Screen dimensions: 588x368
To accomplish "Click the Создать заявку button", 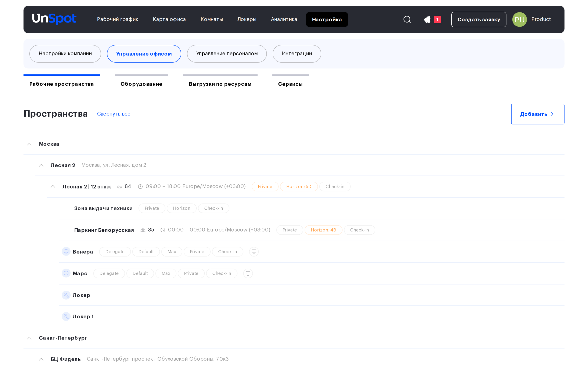I will coord(479,20).
